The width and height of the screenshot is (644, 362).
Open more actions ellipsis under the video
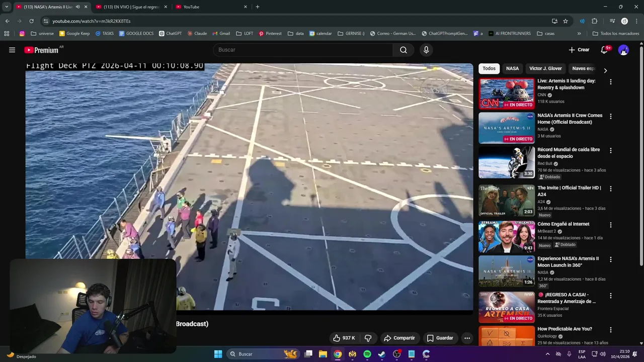point(467,338)
